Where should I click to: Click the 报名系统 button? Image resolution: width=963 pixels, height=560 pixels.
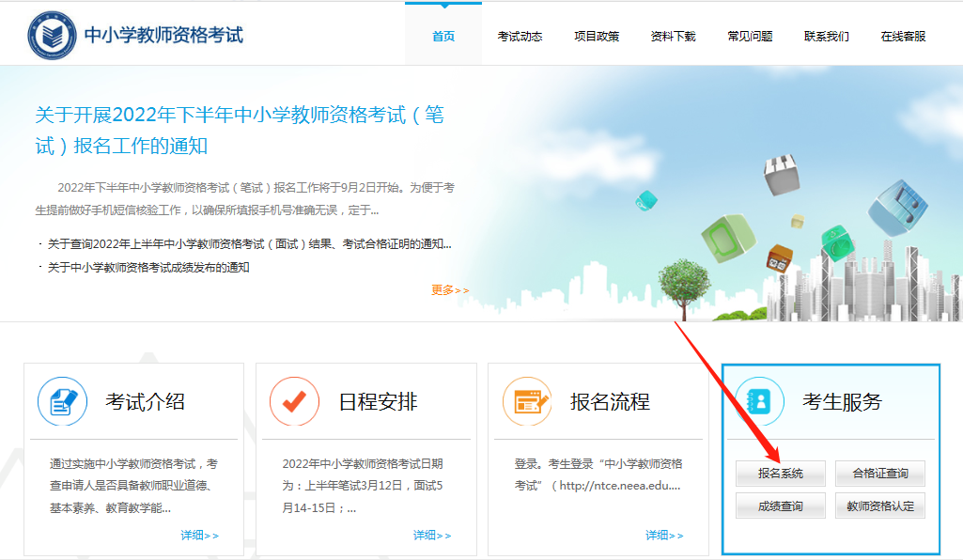pos(780,473)
